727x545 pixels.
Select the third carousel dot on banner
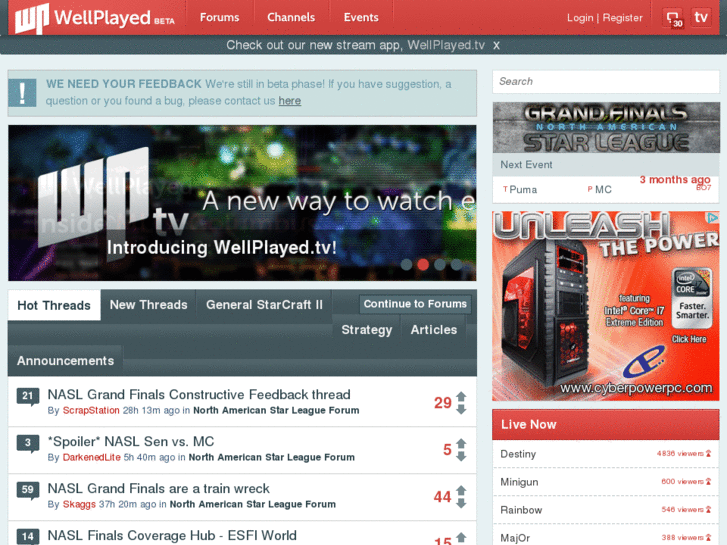(440, 264)
